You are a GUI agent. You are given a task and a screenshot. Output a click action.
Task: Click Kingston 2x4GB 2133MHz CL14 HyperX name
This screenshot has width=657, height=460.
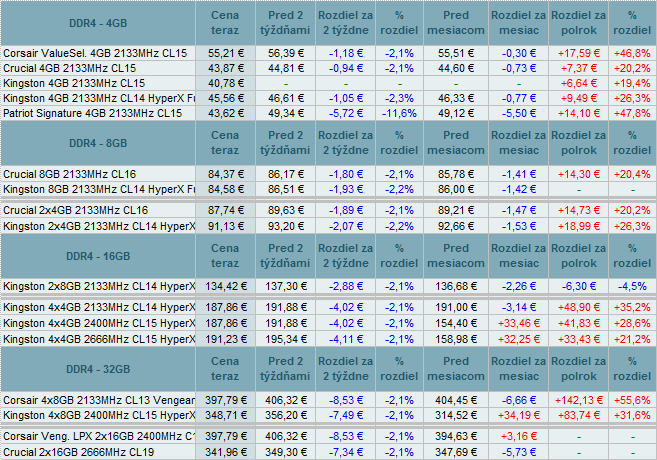pyautogui.click(x=99, y=227)
